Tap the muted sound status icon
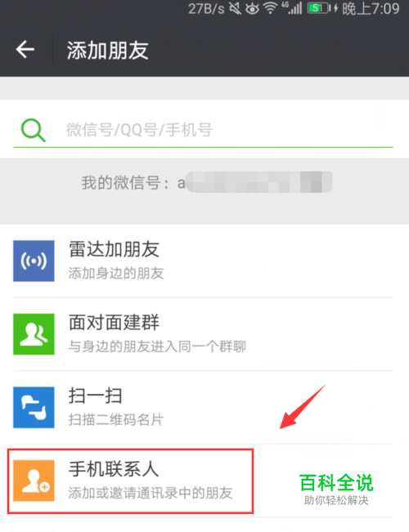The image size is (409, 532). tap(235, 8)
